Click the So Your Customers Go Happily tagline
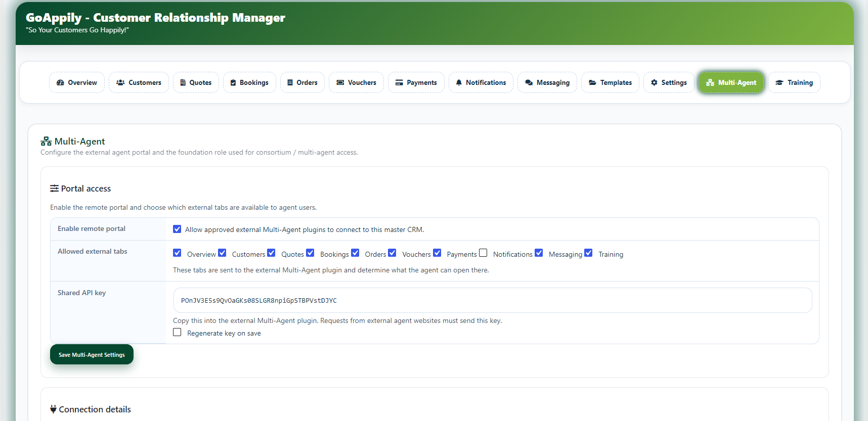Screen dimensions: 868x421 click(77, 30)
